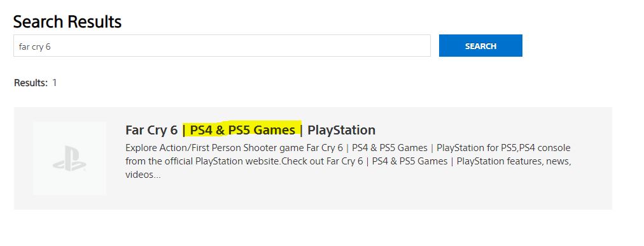Click the "Results:" label
This screenshot has height=246, width=644.
31,83
